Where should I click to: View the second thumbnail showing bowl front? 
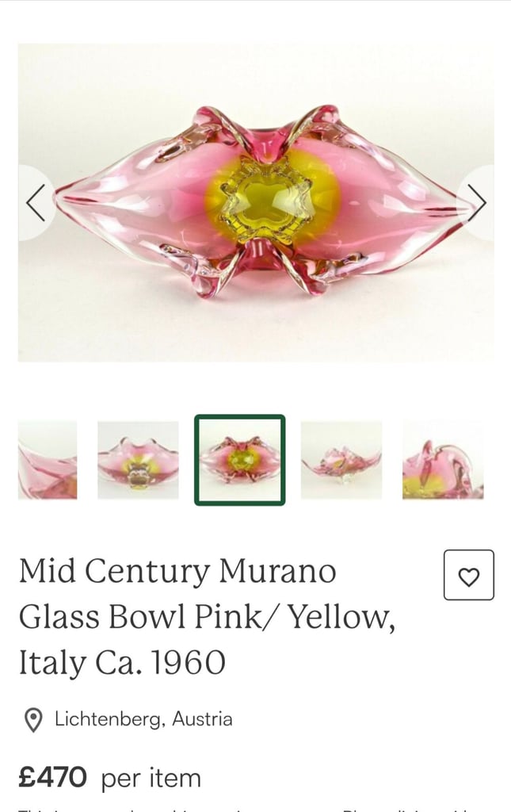point(138,461)
